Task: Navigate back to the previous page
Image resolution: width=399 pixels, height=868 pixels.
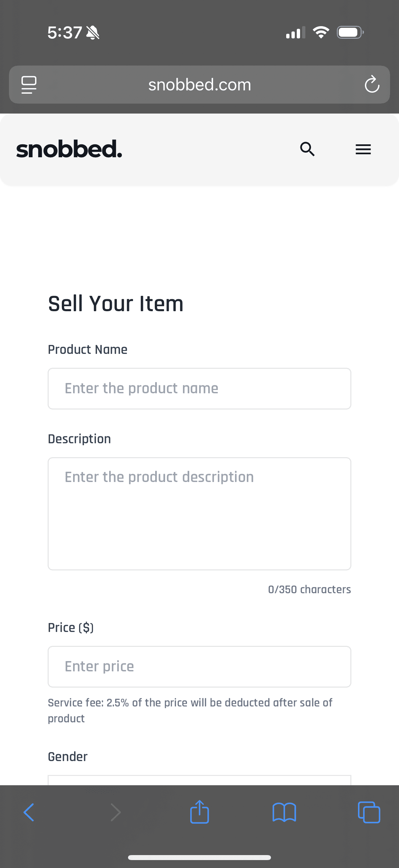Action: 30,812
